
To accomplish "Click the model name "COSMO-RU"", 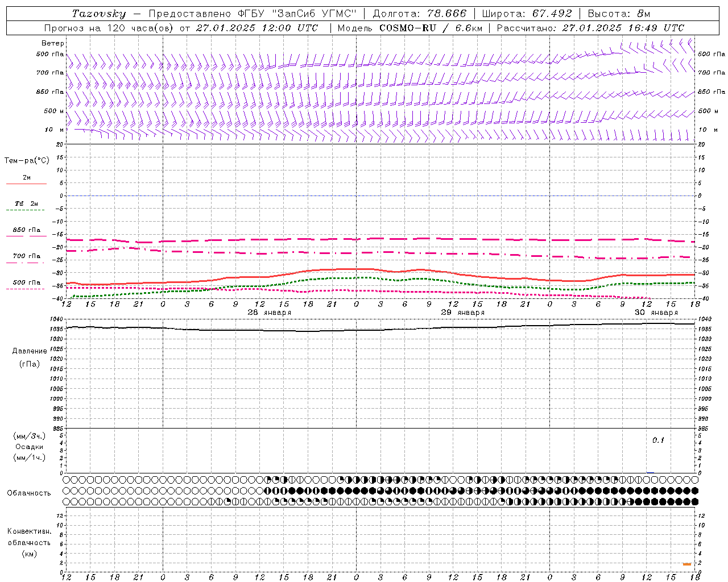I will point(408,28).
